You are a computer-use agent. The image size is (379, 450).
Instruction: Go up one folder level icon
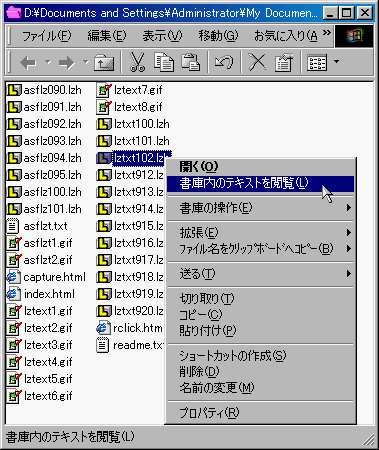click(x=104, y=62)
